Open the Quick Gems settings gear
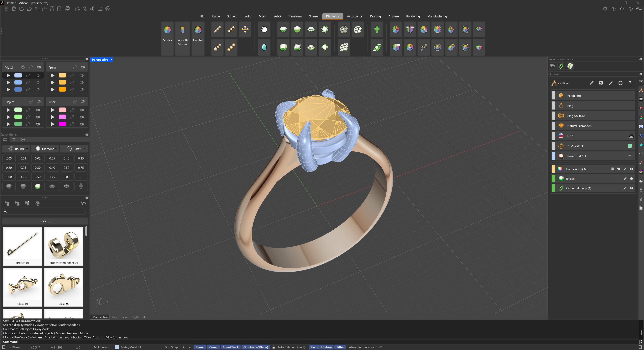This screenshot has width=644, height=350. coord(87,134)
